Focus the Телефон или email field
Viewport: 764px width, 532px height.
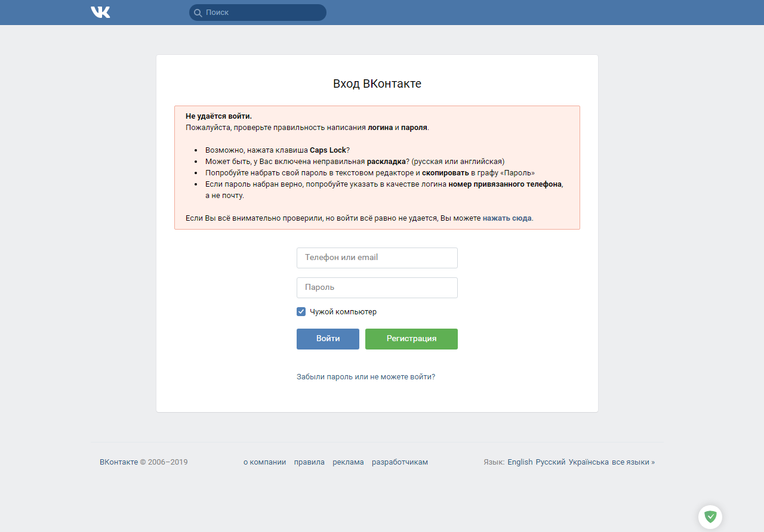tap(377, 258)
